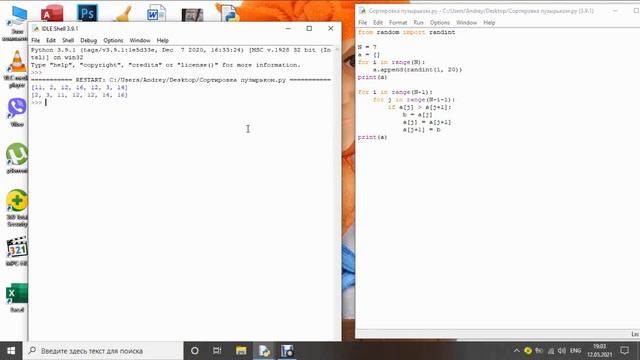This screenshot has width=640, height=360.
Task: Click the shell prompt after the output
Action: pyautogui.click(x=37, y=102)
